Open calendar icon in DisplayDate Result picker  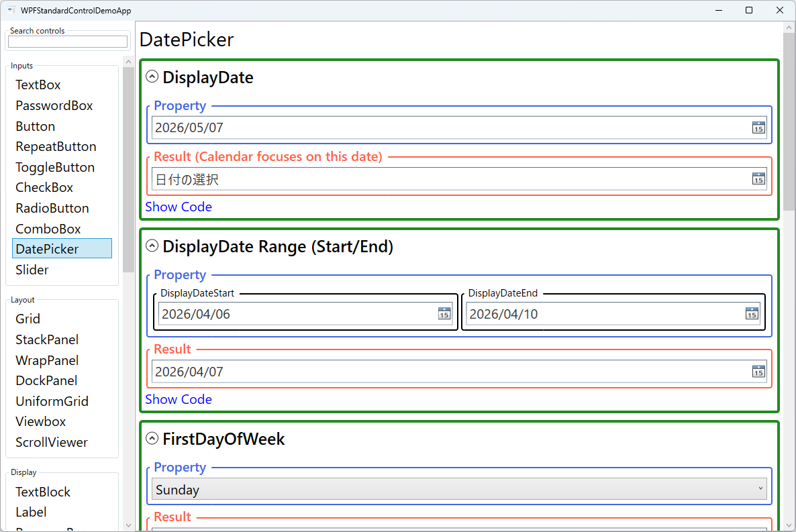click(x=758, y=178)
